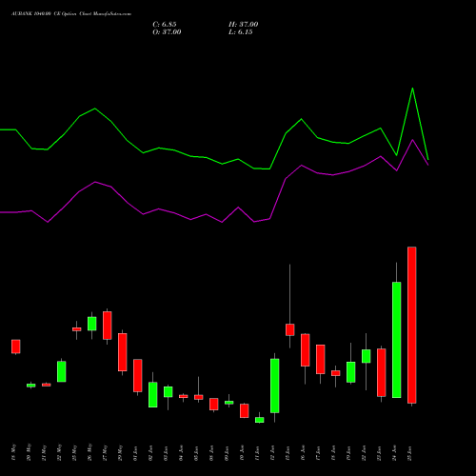Click the green candle for 02 Jun

pyautogui.click(x=153, y=395)
